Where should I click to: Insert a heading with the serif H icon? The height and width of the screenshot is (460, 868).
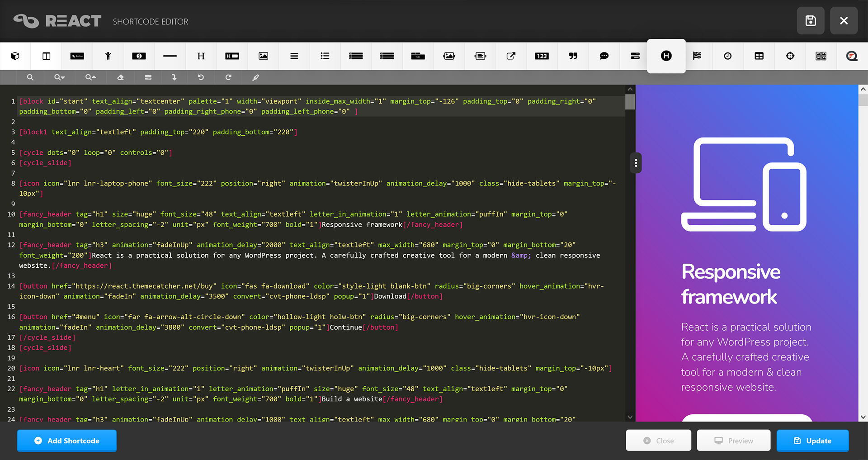201,56
